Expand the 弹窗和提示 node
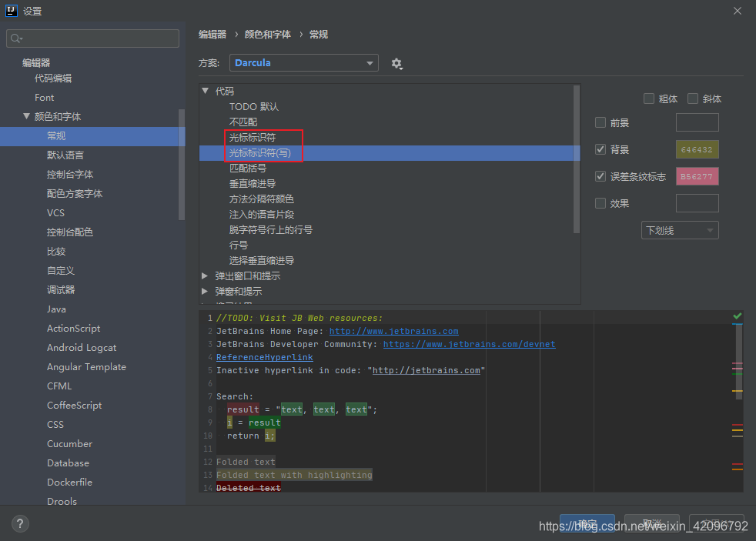 click(x=205, y=291)
